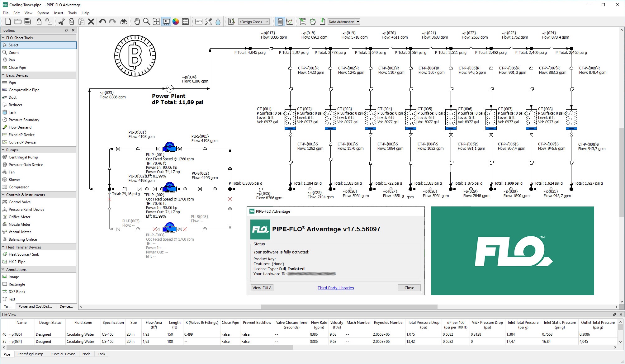625x364 pixels.
Task: Click the lineups icon before Design Case
Action: click(231, 21)
